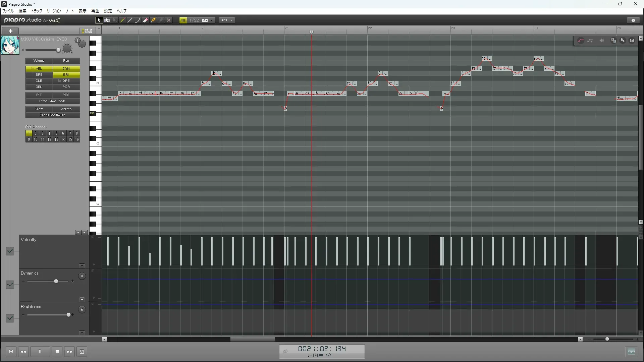Open the トラック menu
The width and height of the screenshot is (644, 362).
tap(37, 11)
